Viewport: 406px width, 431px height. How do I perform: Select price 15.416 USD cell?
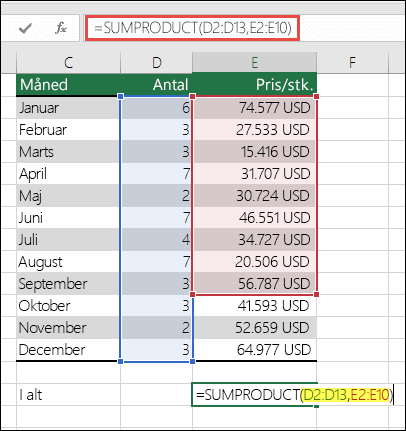click(254, 152)
